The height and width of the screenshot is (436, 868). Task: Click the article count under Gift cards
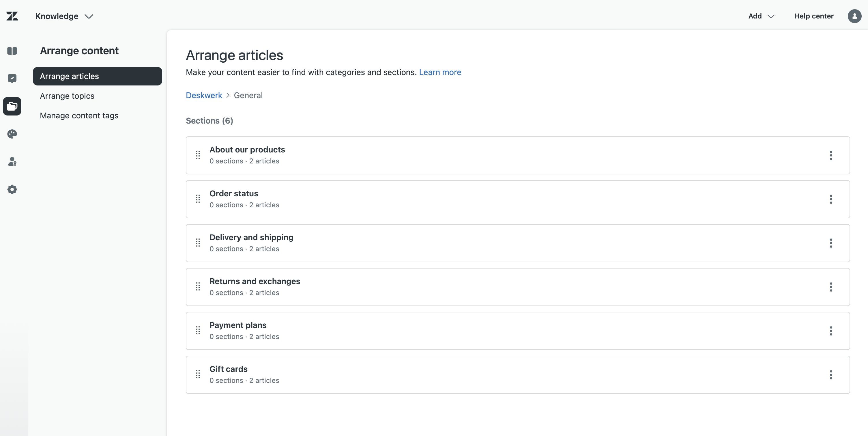click(x=264, y=380)
